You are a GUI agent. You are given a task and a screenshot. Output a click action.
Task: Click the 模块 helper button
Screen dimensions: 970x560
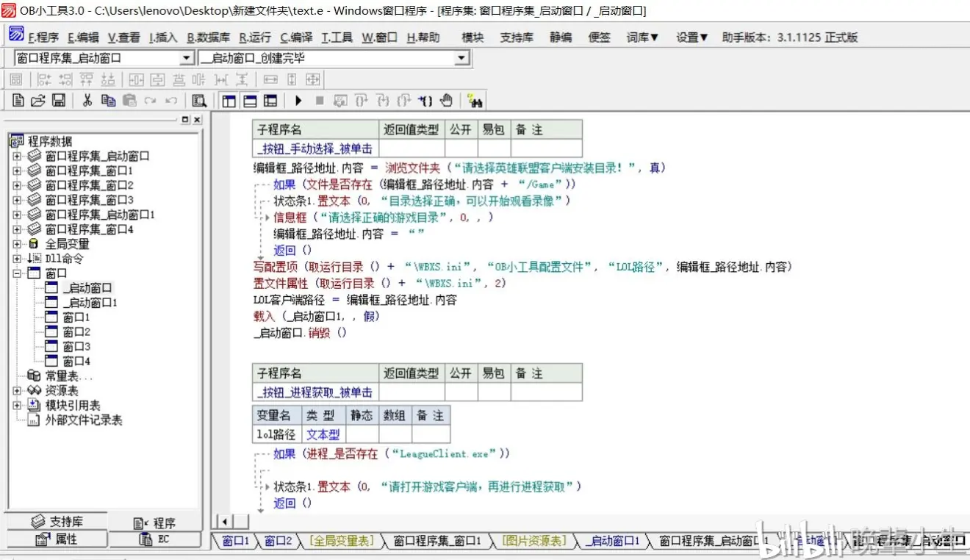pyautogui.click(x=473, y=37)
